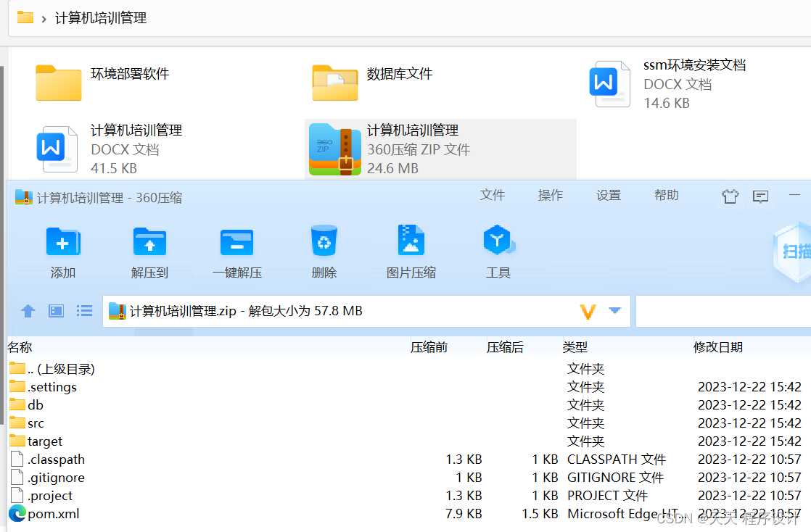Open the 帮助 (Help) menu

[666, 196]
